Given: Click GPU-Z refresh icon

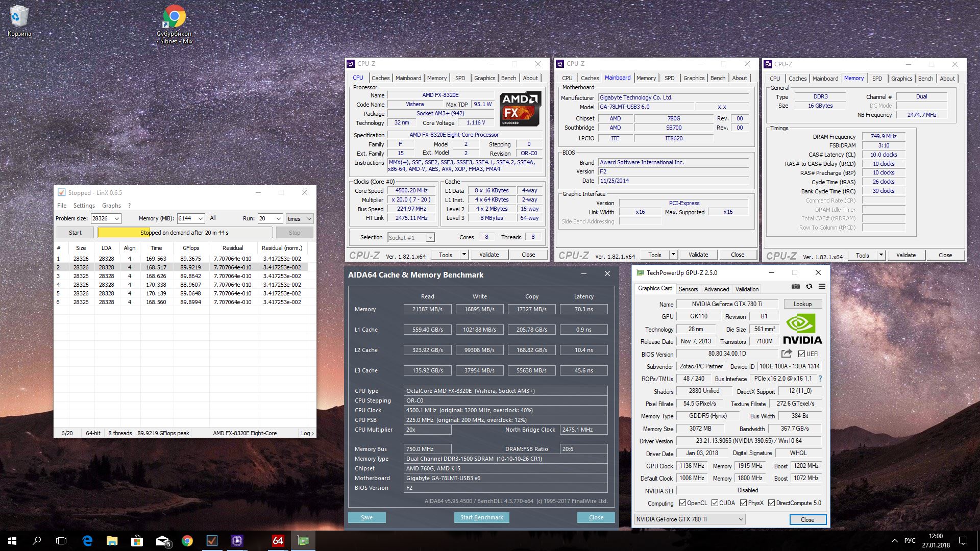Looking at the screenshot, I should coord(809,287).
